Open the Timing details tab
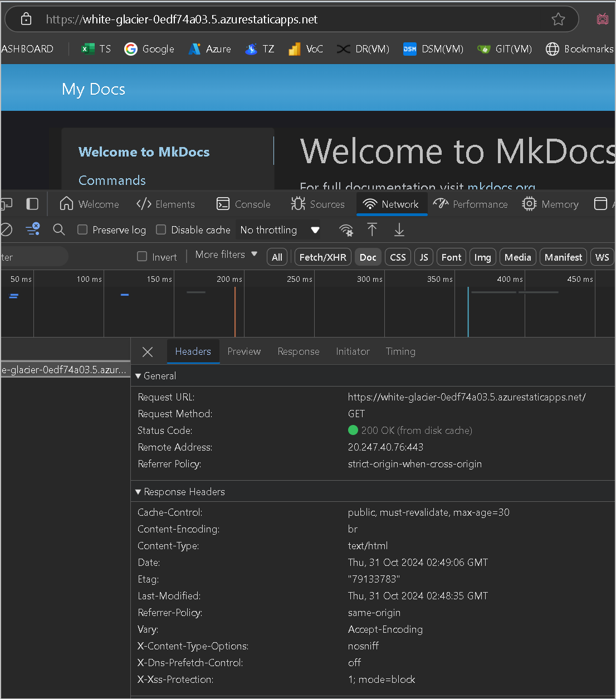This screenshot has width=616, height=699. (400, 351)
